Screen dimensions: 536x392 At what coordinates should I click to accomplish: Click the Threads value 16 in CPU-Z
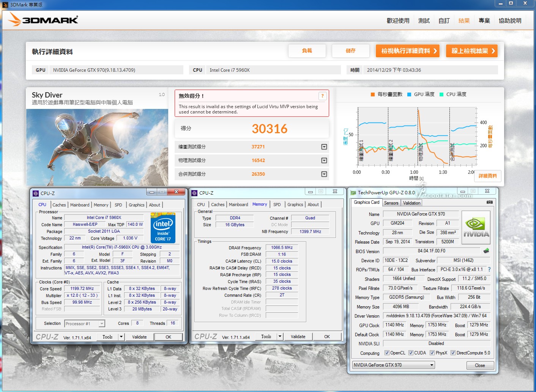pyautogui.click(x=173, y=323)
